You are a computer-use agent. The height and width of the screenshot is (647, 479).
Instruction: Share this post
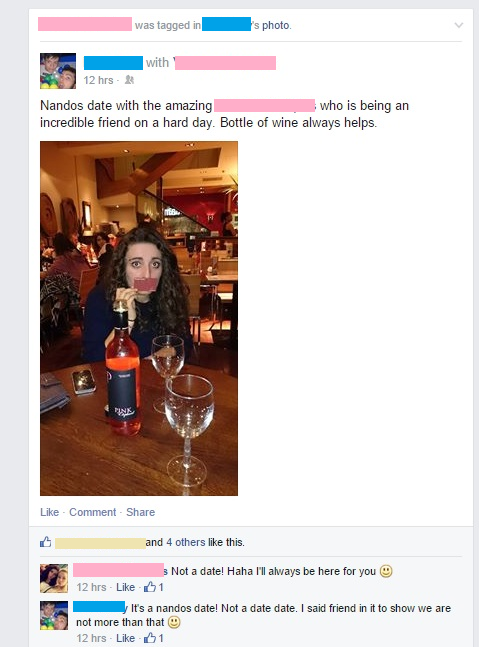pos(140,512)
